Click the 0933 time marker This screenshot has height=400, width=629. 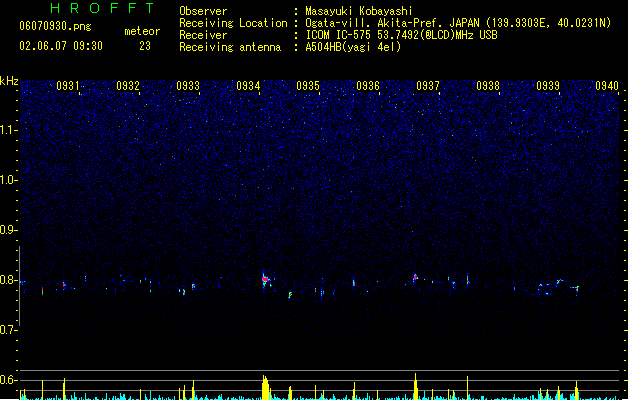pos(188,86)
